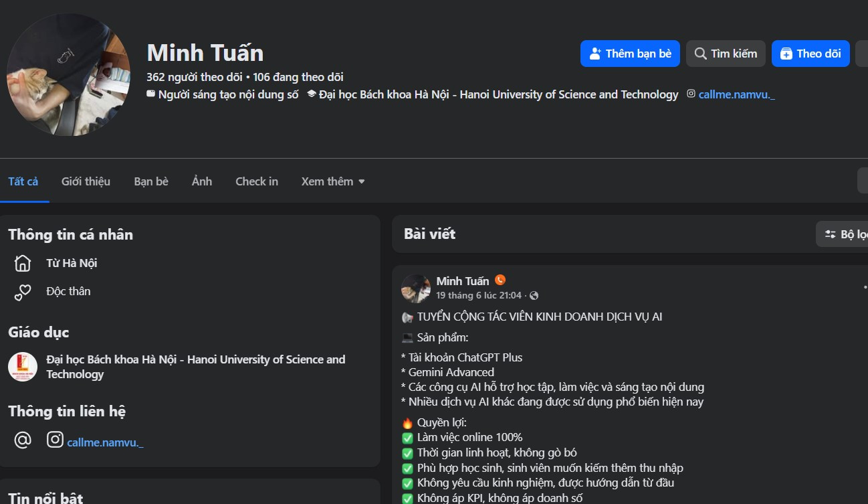The image size is (868, 504).
Task: Click the add friend icon on Thêm bạn bè
Action: (595, 54)
